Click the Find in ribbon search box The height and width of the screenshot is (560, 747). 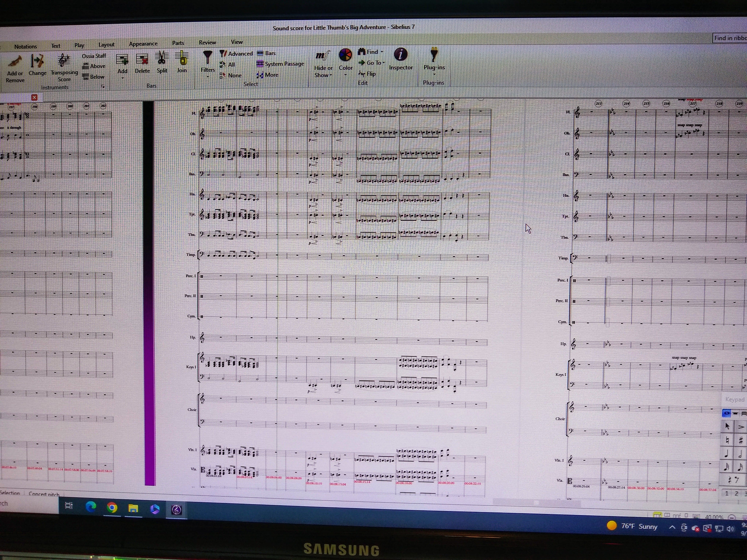(x=729, y=38)
